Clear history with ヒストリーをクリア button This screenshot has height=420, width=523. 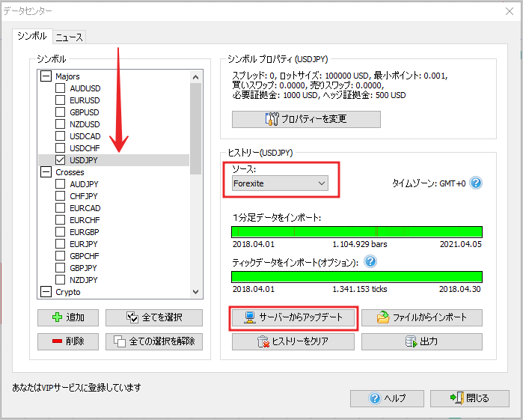[x=292, y=341]
